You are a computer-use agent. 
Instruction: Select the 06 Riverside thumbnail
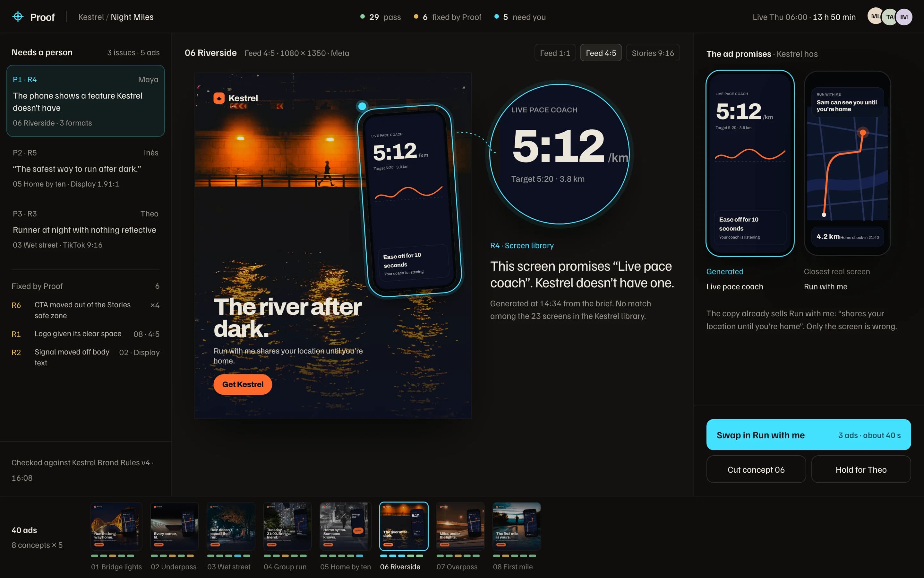pos(404,526)
